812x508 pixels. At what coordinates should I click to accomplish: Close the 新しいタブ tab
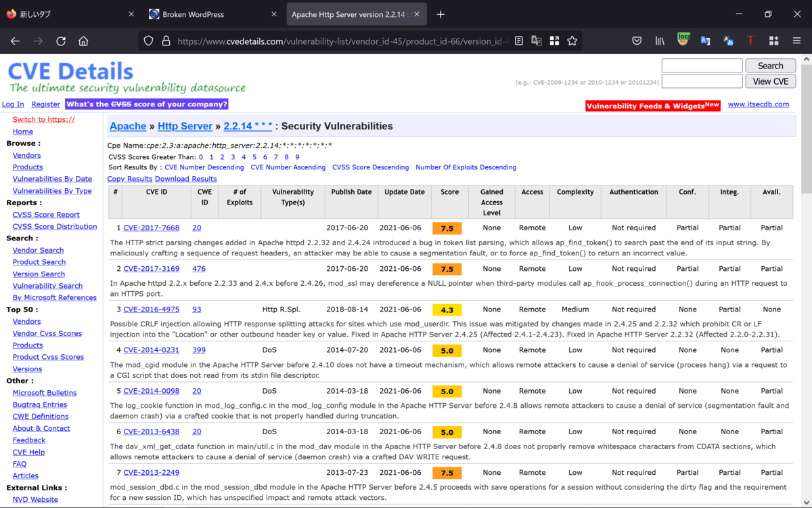coord(131,14)
